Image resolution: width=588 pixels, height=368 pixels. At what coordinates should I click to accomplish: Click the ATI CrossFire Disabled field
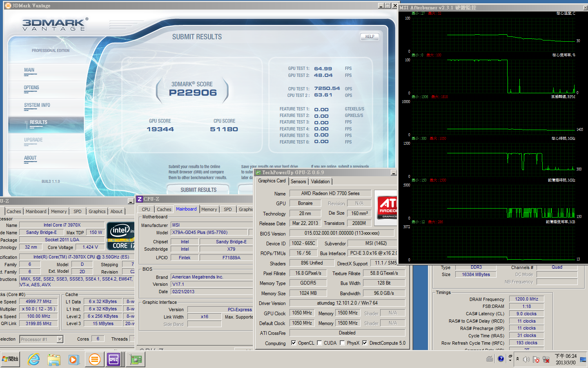tap(347, 333)
